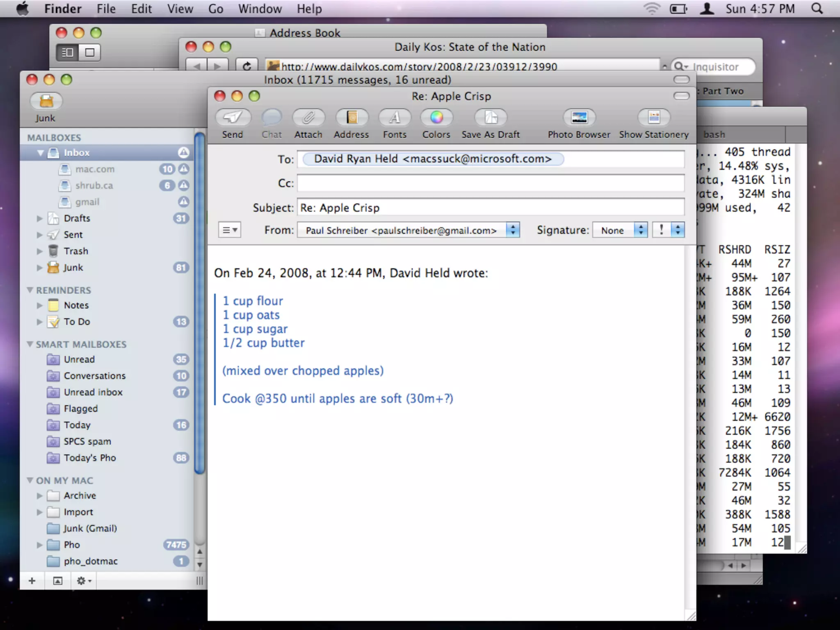The width and height of the screenshot is (840, 630).
Task: Open the View menu
Action: tap(180, 9)
